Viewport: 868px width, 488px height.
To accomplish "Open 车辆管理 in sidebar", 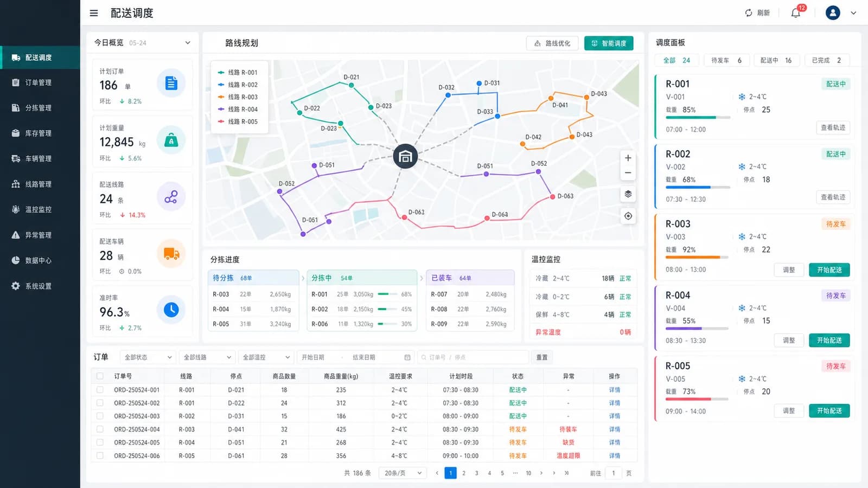I will (40, 159).
